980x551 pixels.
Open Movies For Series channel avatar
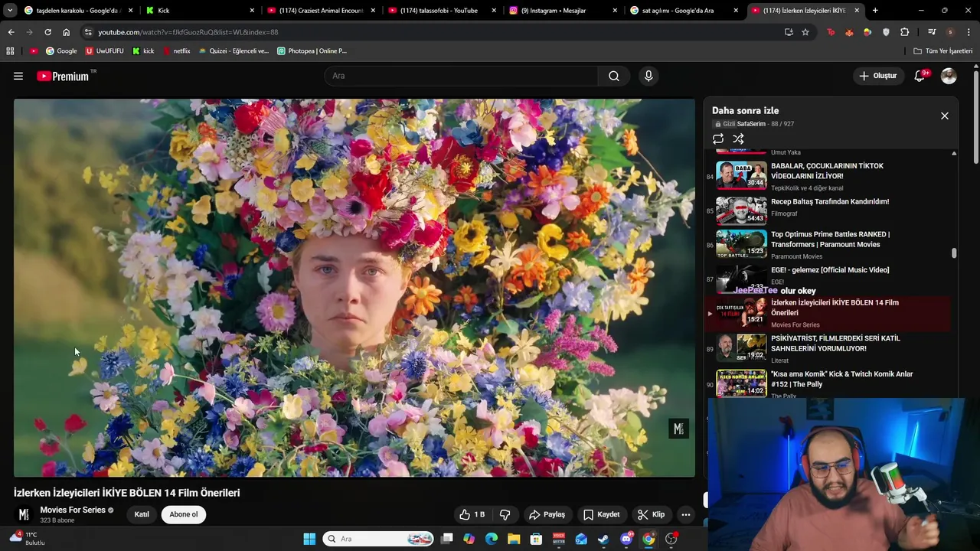coord(24,514)
